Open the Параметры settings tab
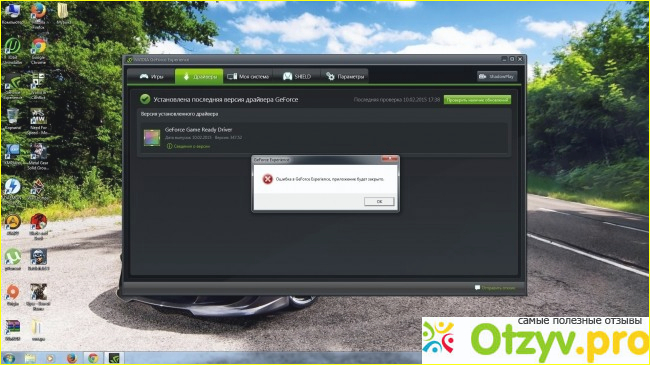This screenshot has width=650, height=365. [x=345, y=76]
